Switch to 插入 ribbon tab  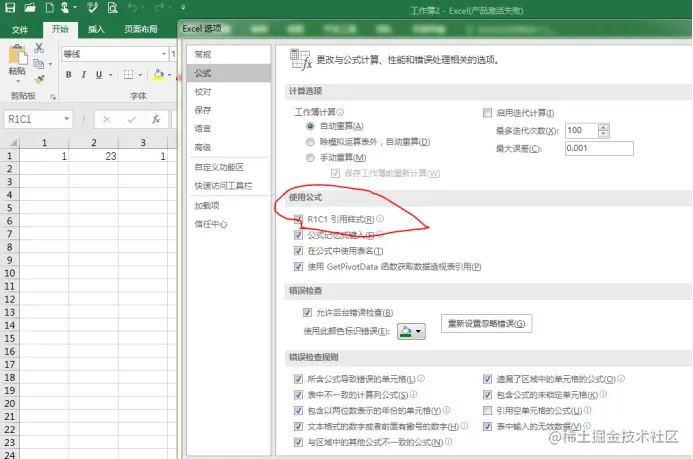click(x=96, y=29)
